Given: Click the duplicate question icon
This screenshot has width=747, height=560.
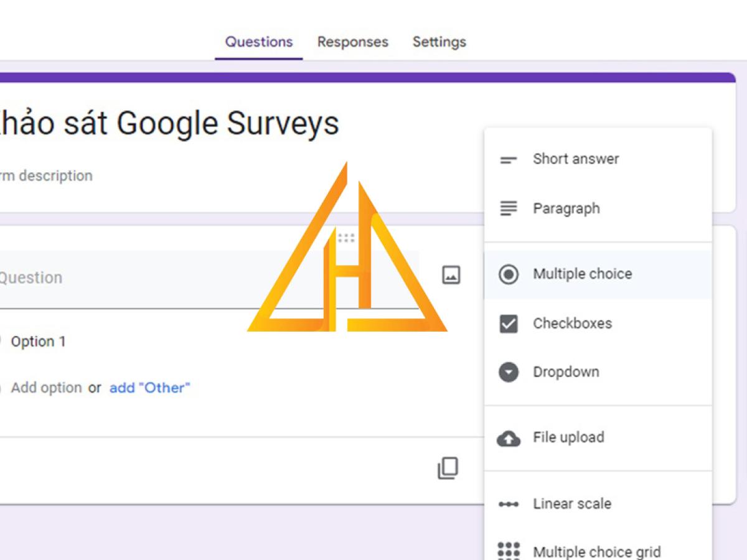Looking at the screenshot, I should [x=448, y=469].
